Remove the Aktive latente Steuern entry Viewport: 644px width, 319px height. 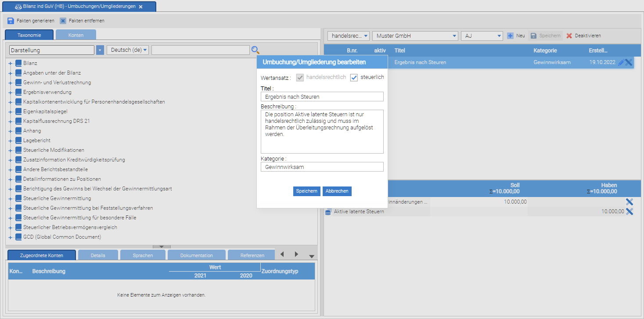tap(629, 211)
